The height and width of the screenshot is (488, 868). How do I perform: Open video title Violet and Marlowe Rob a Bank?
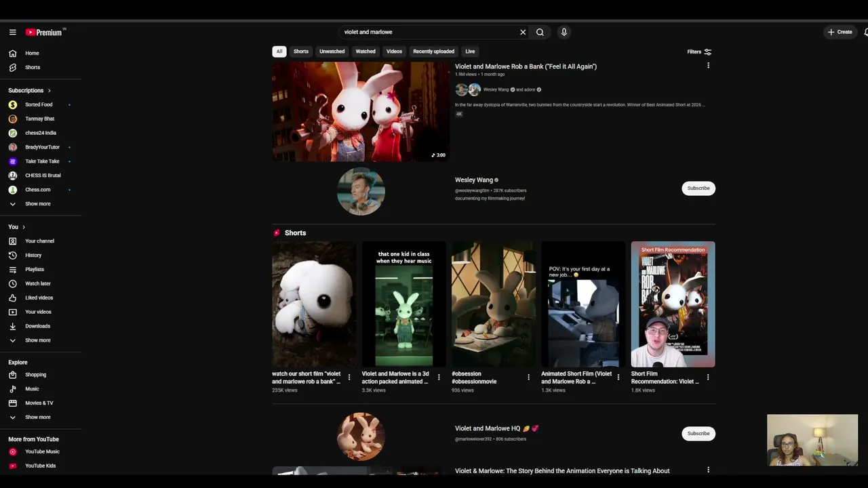(x=526, y=66)
